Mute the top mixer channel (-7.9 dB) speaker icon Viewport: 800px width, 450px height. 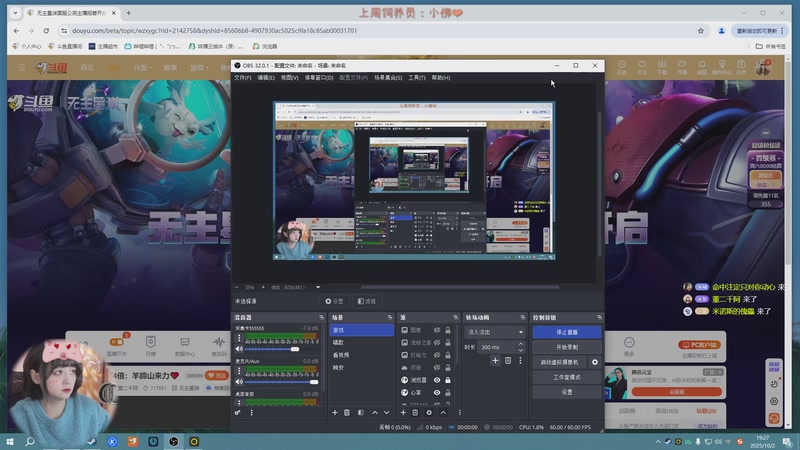click(239, 349)
